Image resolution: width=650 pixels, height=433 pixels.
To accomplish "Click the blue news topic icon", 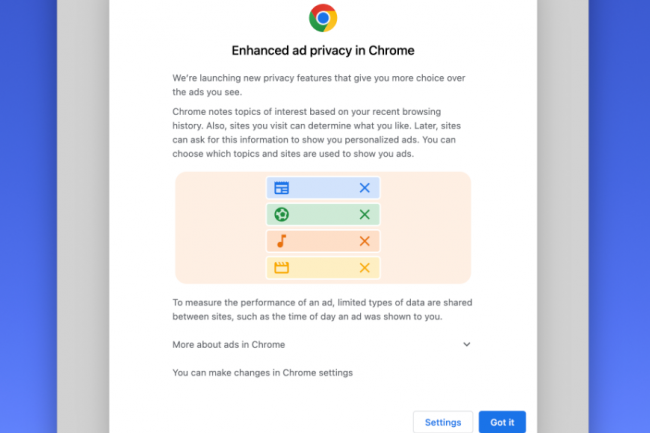I will tap(281, 188).
